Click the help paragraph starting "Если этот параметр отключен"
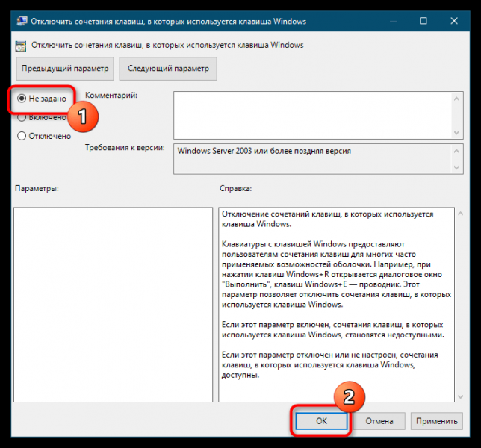The image size is (481, 448). 330,365
